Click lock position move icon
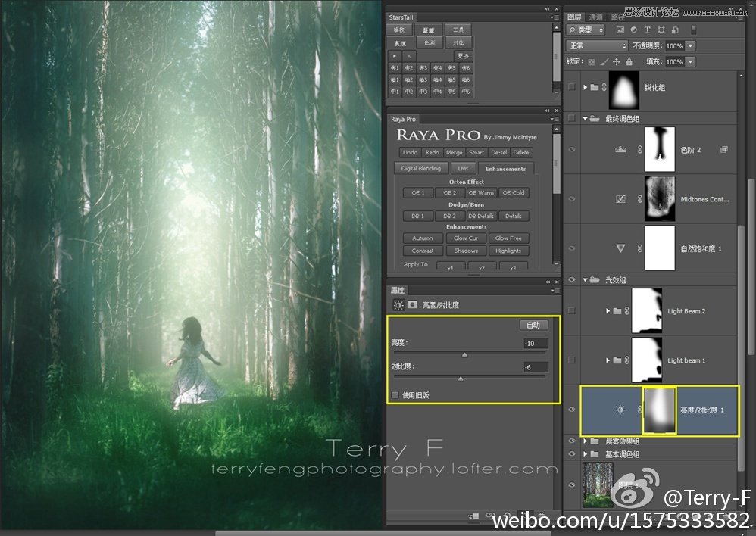756x536 pixels. pyautogui.click(x=616, y=61)
